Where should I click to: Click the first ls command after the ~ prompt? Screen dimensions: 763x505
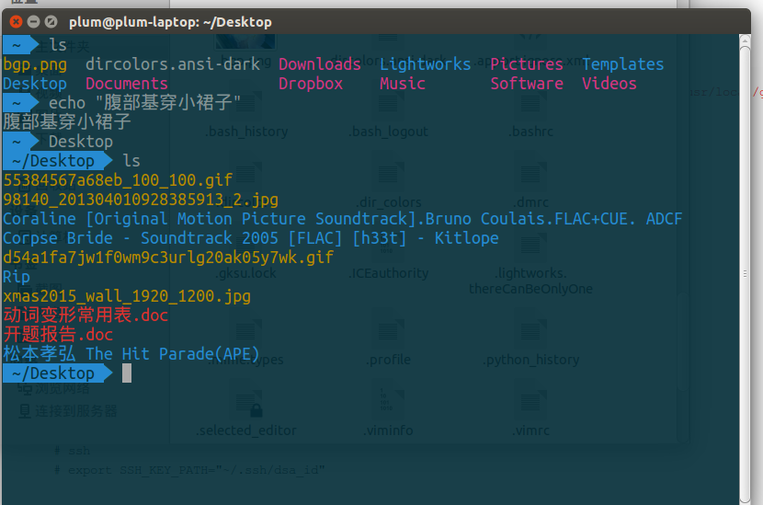tap(58, 45)
